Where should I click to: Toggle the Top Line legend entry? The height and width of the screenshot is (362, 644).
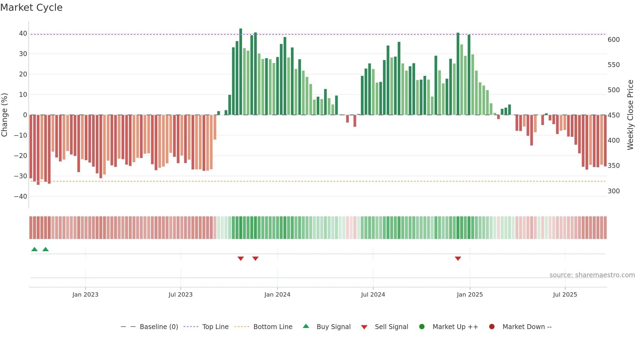(206, 327)
